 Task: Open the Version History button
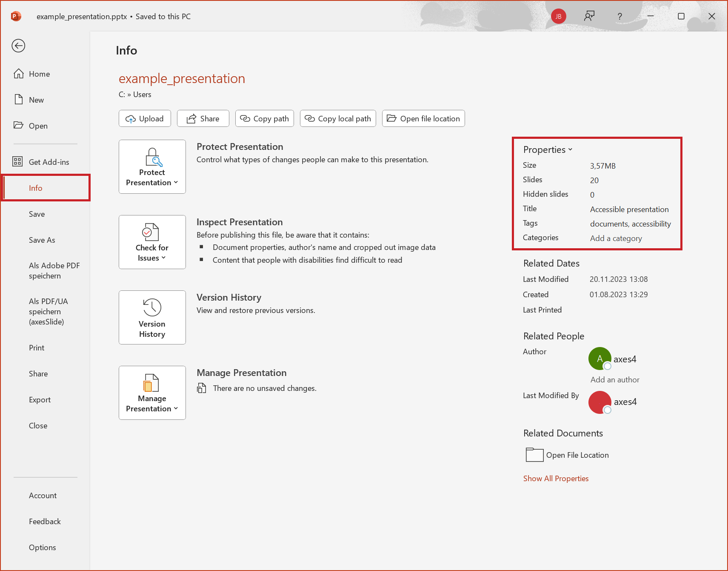pos(152,318)
